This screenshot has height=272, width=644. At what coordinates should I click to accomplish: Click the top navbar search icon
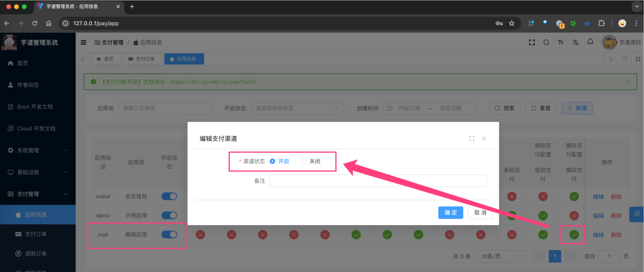tap(546, 43)
